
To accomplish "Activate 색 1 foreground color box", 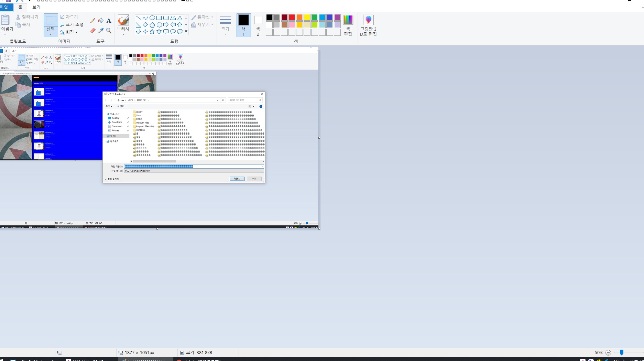I will pyautogui.click(x=244, y=25).
